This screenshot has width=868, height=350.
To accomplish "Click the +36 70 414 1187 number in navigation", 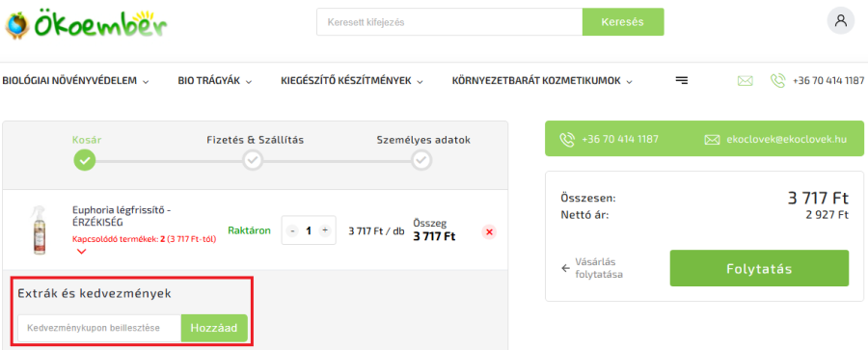I will (828, 81).
